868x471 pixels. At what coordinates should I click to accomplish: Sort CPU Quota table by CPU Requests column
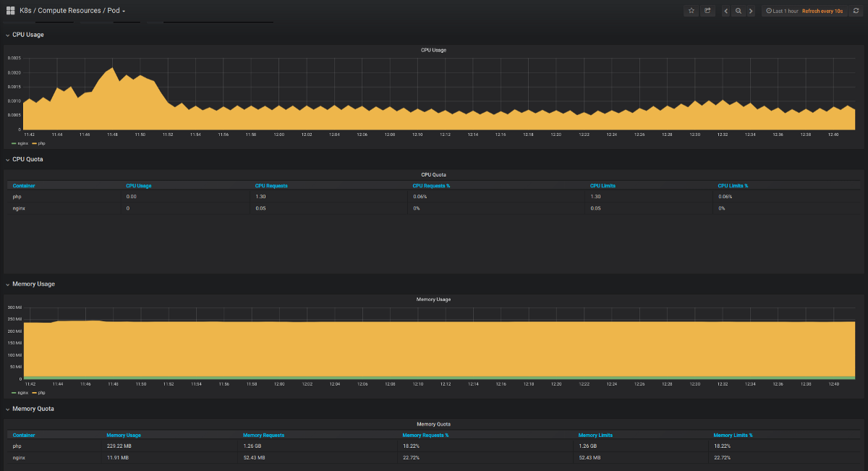[271, 186]
